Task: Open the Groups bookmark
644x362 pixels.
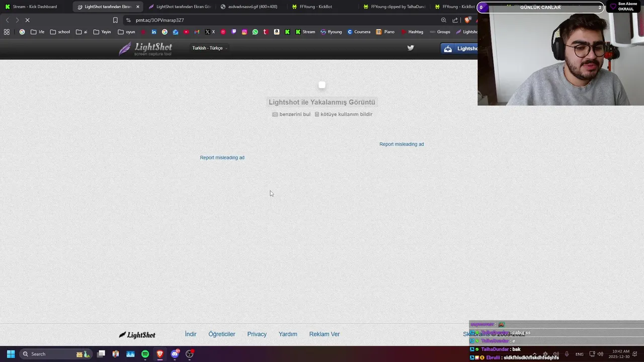Action: tap(440, 32)
